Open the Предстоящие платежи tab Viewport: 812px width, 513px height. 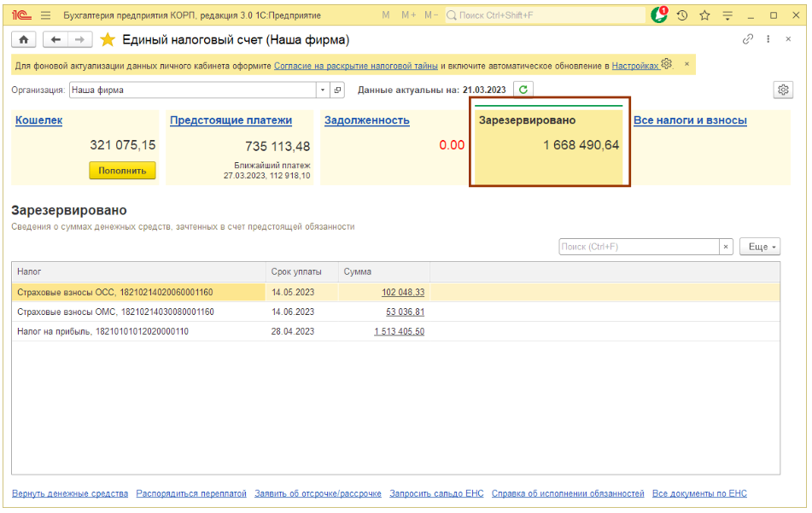[x=231, y=120]
